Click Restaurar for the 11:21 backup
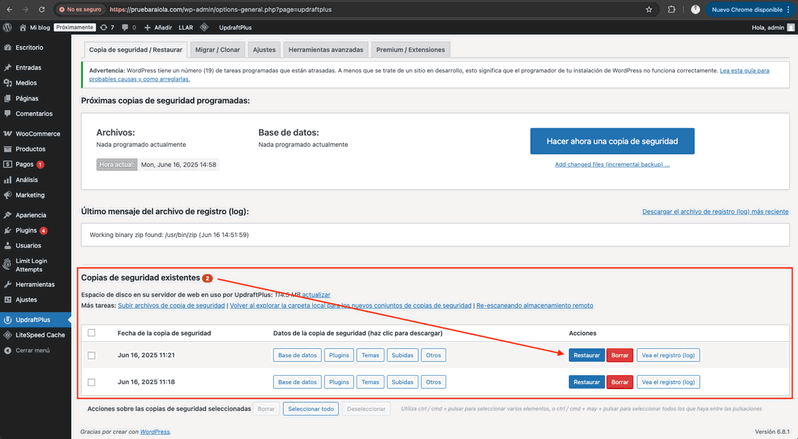Screen dimensions: 798x439 [587, 355]
